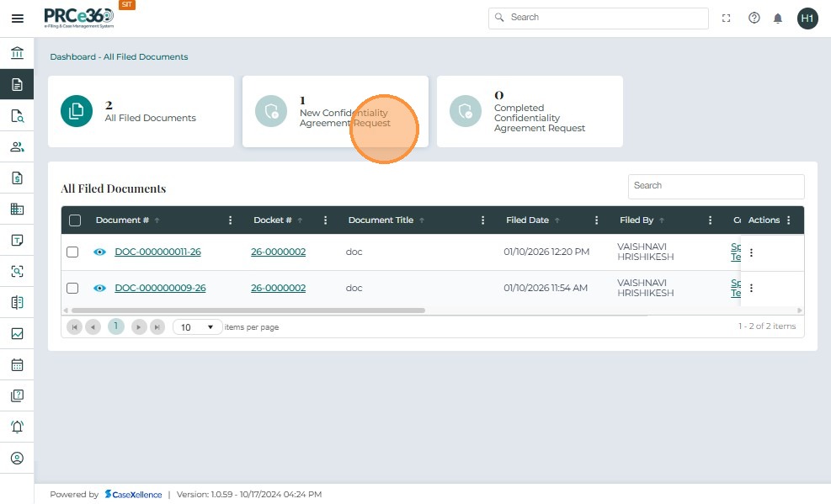Open row actions menu for DOC-000000011-26
Viewport: 831px width, 504px height.
point(751,252)
